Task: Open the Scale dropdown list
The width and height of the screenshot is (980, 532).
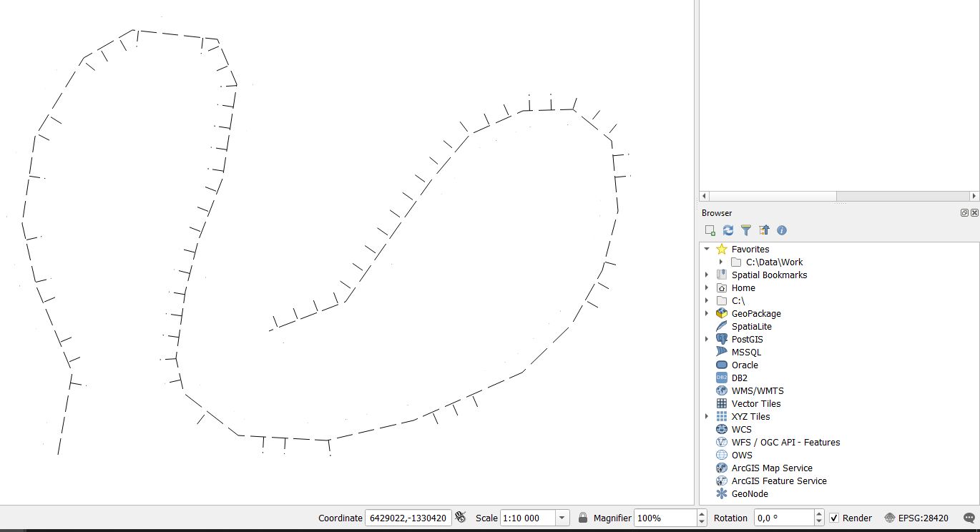Action: tap(562, 518)
